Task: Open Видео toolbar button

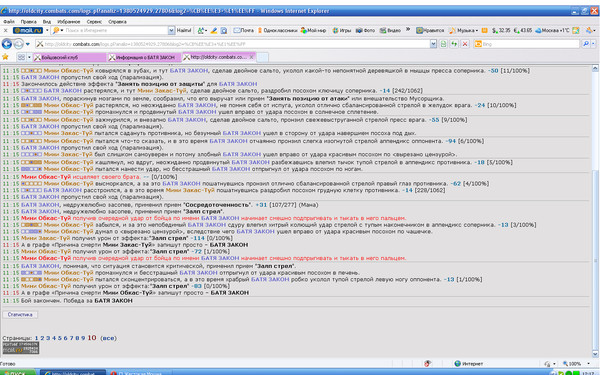Action: [390, 30]
